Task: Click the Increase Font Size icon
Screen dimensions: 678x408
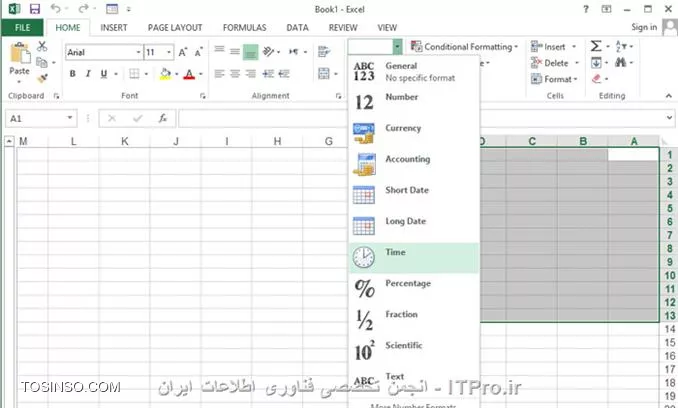Action: pyautogui.click(x=183, y=52)
